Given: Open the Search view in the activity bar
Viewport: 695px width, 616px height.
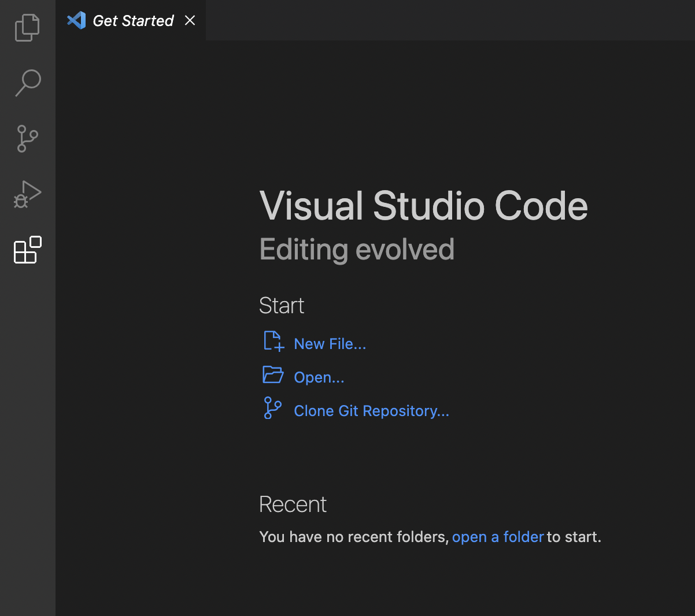Looking at the screenshot, I should [27, 83].
